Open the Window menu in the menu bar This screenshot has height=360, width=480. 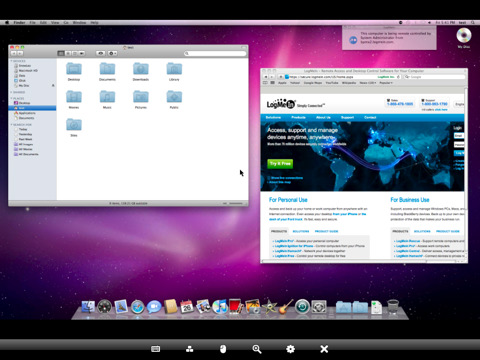[79, 23]
